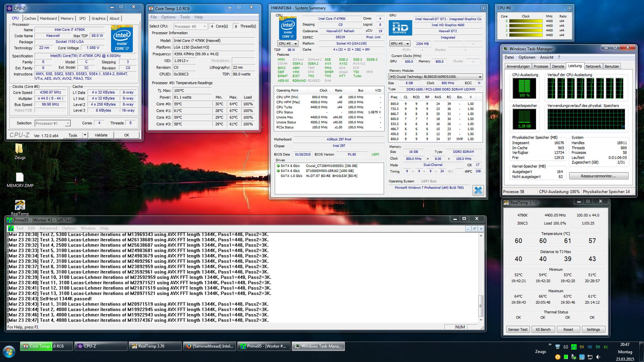
Task: Select the RealTemp desktop shortcut icon
Action: tap(20, 208)
